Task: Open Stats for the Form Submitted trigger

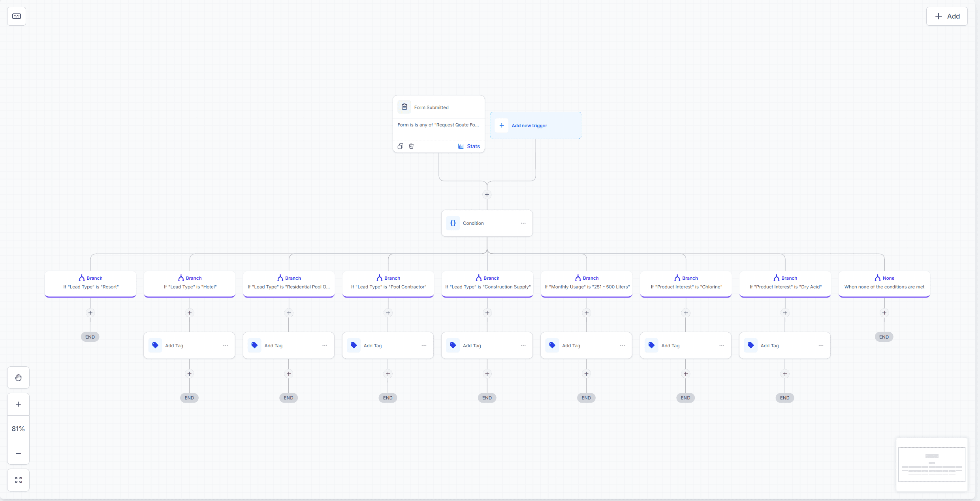Action: pos(469,146)
